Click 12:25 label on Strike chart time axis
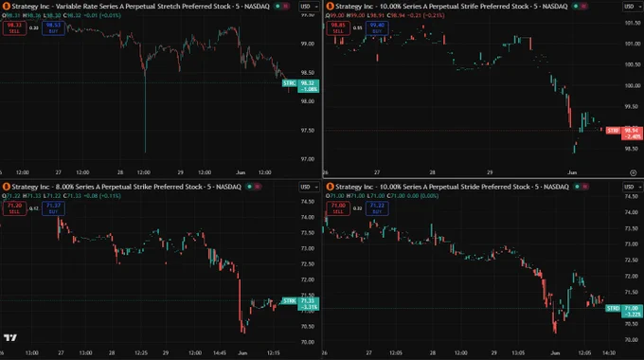This screenshot has height=360, width=644. point(141,352)
